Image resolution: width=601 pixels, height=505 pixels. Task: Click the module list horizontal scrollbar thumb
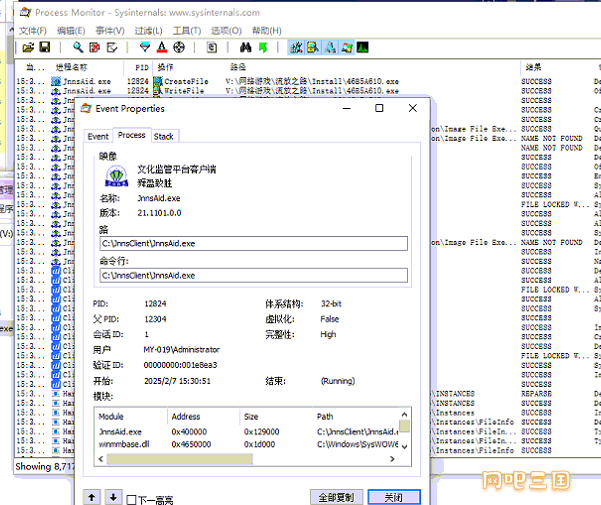180,459
